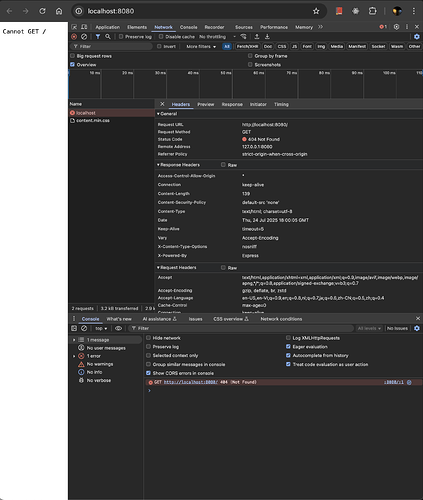The width and height of the screenshot is (423, 500).
Task: Enable Preserve log in Network panel
Action: [x=136, y=37]
